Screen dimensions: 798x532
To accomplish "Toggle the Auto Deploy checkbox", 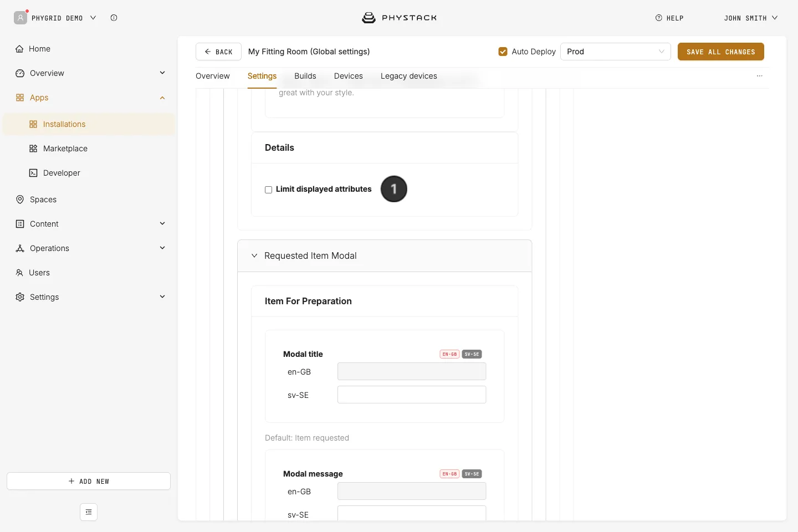I will point(503,52).
